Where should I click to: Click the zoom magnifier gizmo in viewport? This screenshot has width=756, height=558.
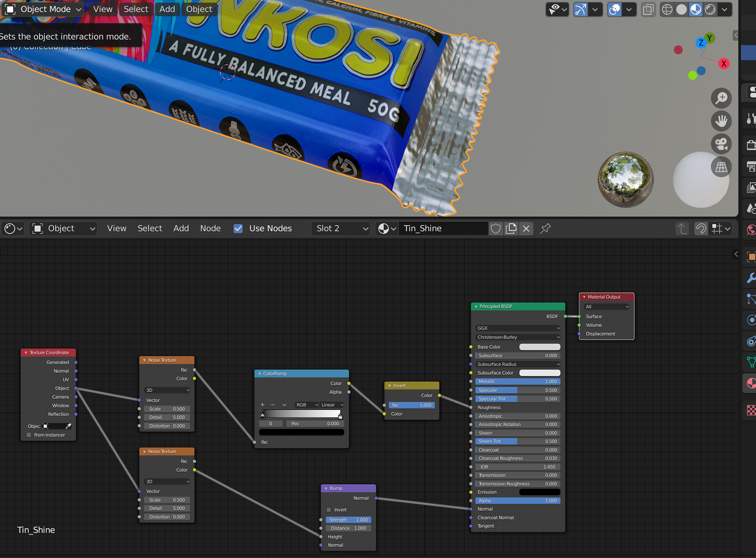[x=721, y=98]
